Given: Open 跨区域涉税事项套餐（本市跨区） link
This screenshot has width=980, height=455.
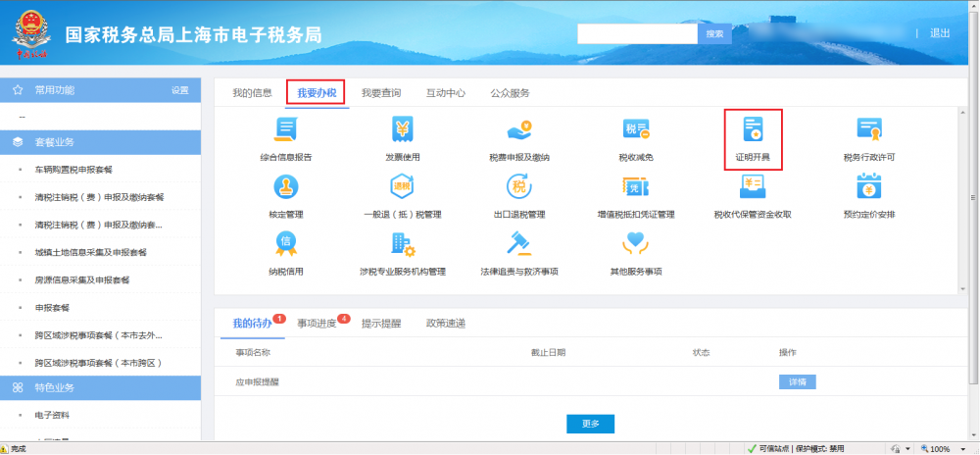Looking at the screenshot, I should pyautogui.click(x=99, y=363).
